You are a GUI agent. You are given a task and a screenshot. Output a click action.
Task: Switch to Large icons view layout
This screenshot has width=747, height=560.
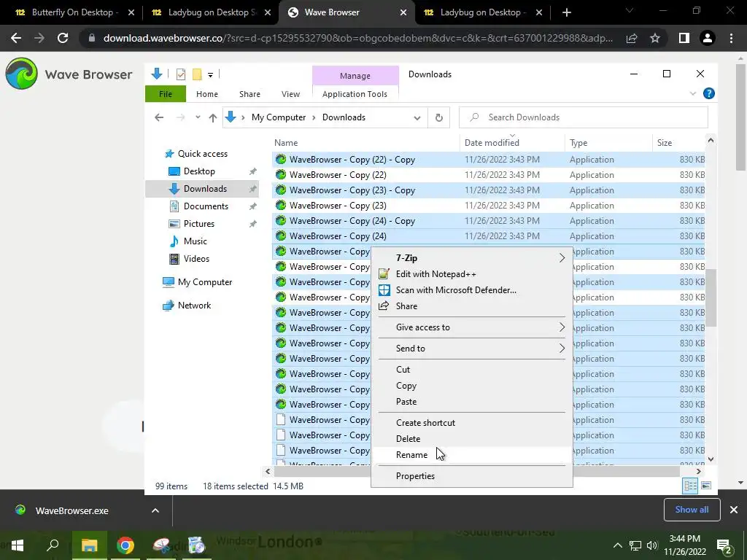tap(706, 486)
